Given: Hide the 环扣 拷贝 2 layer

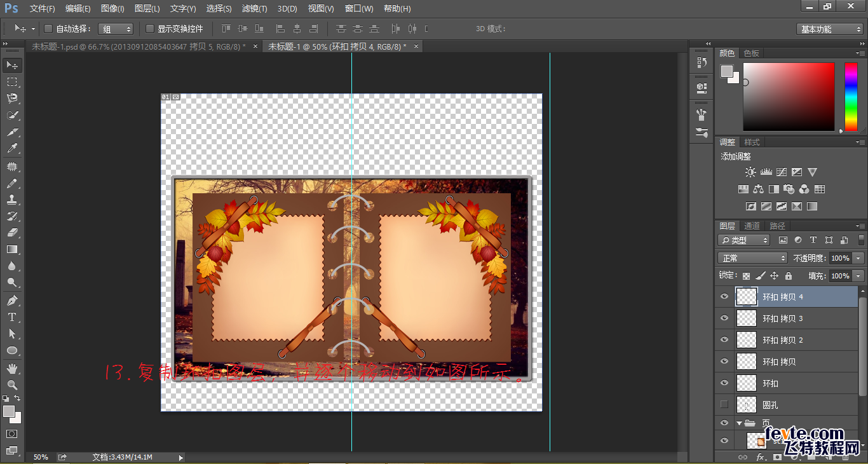Looking at the screenshot, I should (724, 340).
